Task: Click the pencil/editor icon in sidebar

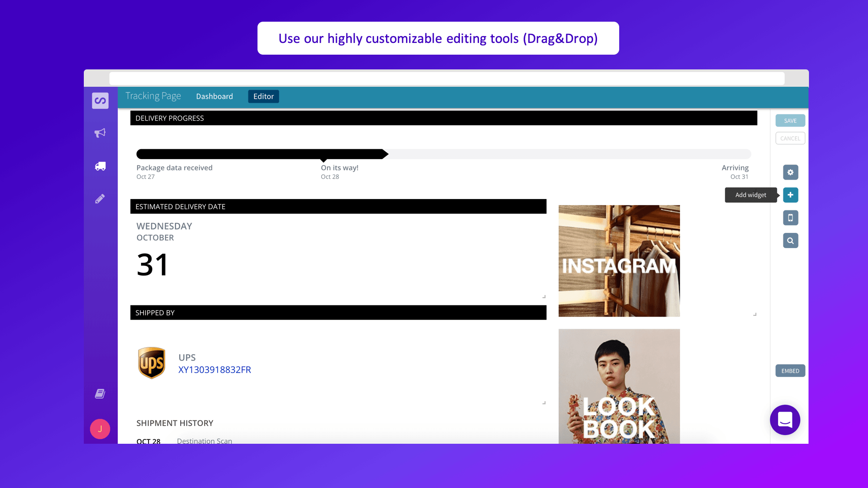Action: click(x=99, y=199)
